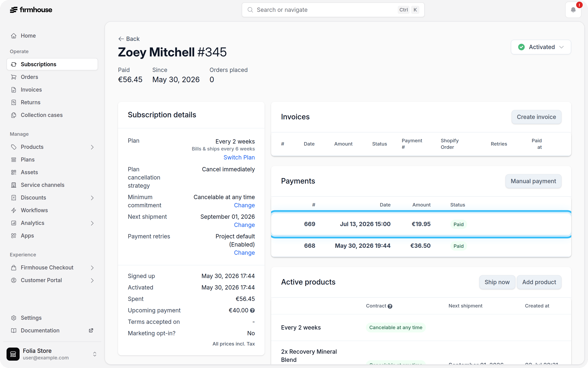Click the Plans list icon
Viewport: 588px width, 368px height.
pyautogui.click(x=14, y=160)
